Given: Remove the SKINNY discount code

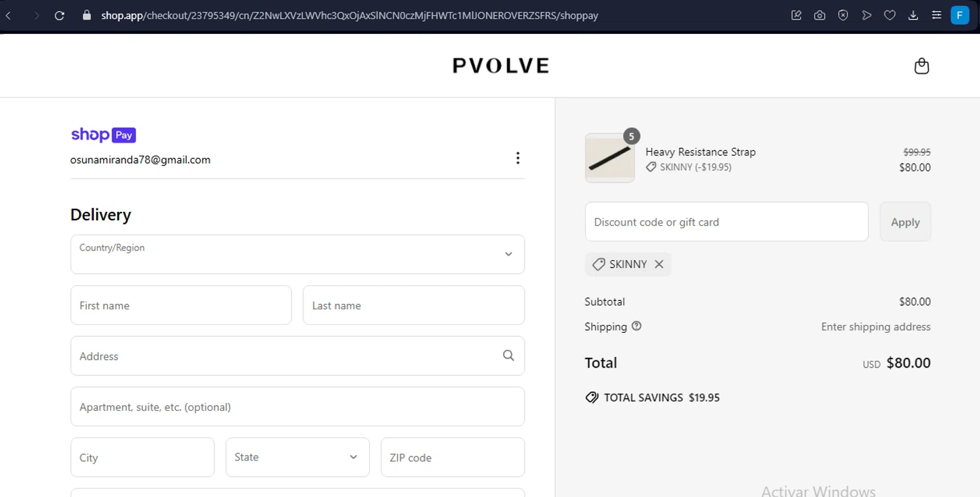Looking at the screenshot, I should click(659, 264).
